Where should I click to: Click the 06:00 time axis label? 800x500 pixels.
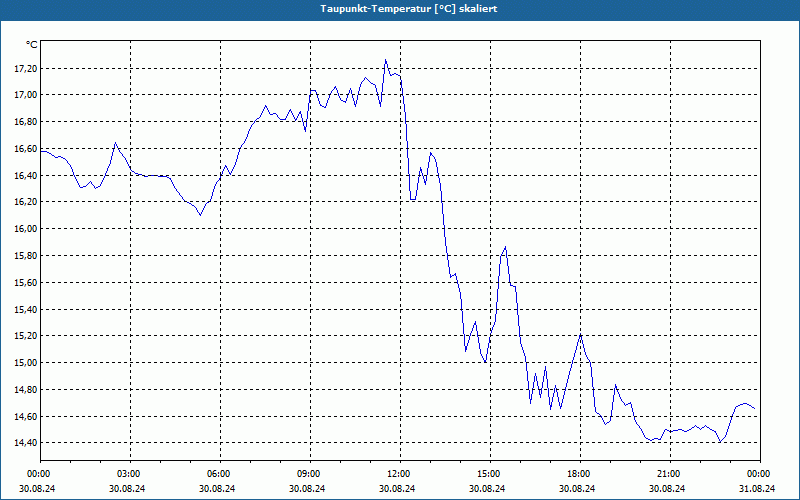click(220, 474)
